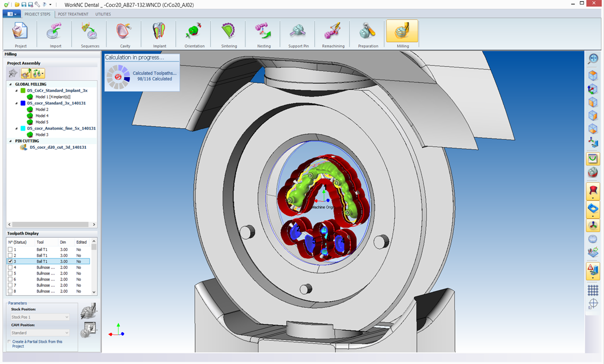Open the Preparation step

point(368,34)
